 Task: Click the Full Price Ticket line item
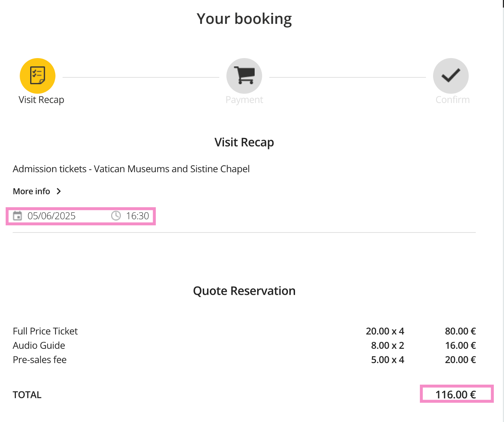[45, 331]
